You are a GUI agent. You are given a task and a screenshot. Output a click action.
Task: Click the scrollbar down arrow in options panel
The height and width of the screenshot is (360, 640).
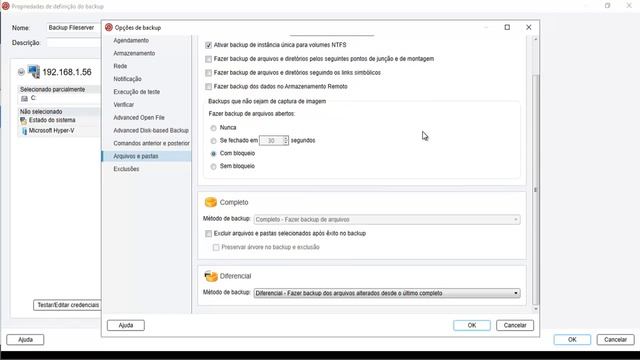tap(536, 309)
